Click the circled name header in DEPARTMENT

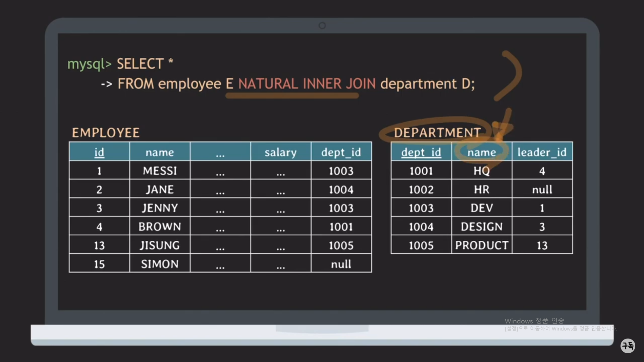pos(482,152)
